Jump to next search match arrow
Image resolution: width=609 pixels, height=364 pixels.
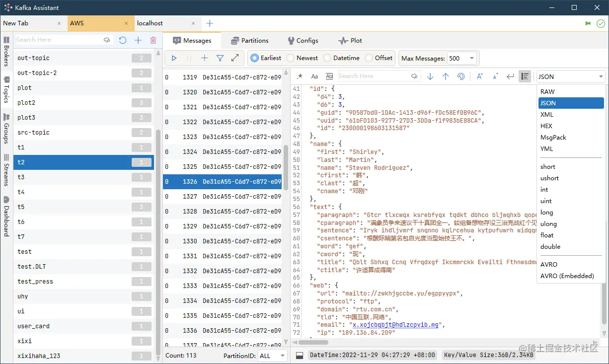click(430, 76)
